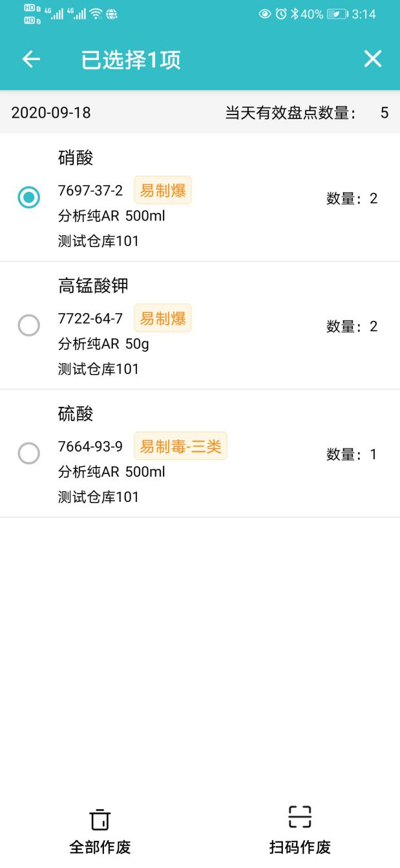The height and width of the screenshot is (868, 400).
Task: Select the 高锰酸钾 radio button
Action: point(29,325)
